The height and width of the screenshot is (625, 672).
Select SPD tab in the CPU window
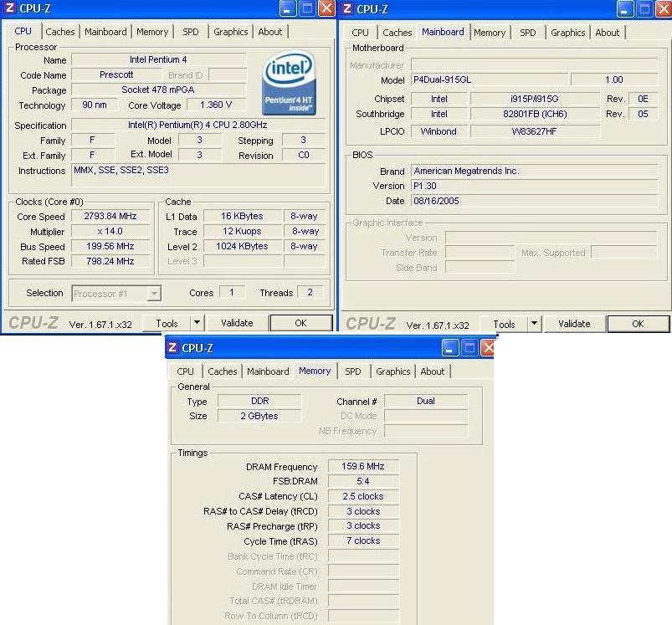[x=191, y=32]
